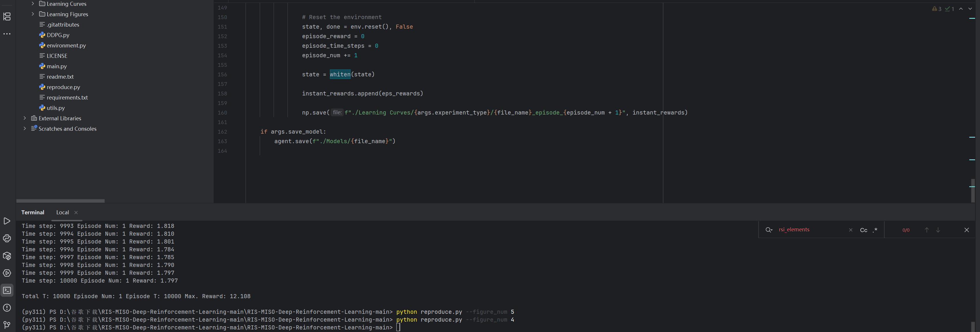
Task: Close the Local terminal tab
Action: coord(76,213)
